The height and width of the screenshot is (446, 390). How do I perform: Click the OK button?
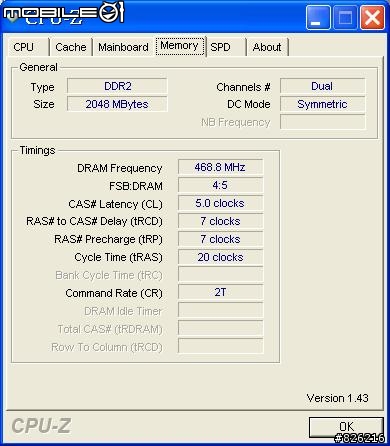click(346, 427)
